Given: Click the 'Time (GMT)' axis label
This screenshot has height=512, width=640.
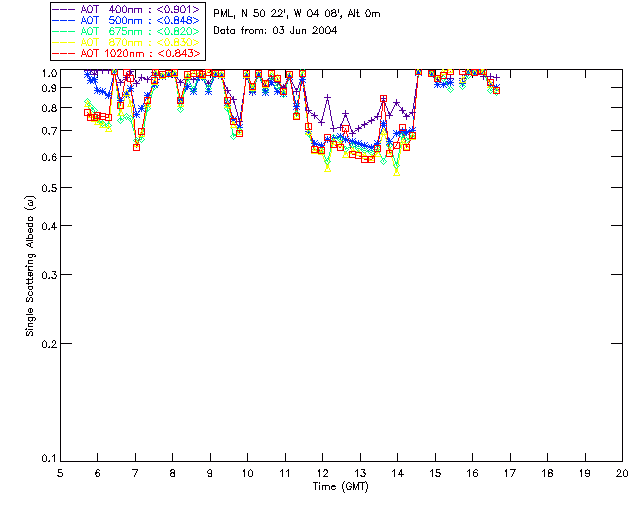Looking at the screenshot, I should 340,487.
